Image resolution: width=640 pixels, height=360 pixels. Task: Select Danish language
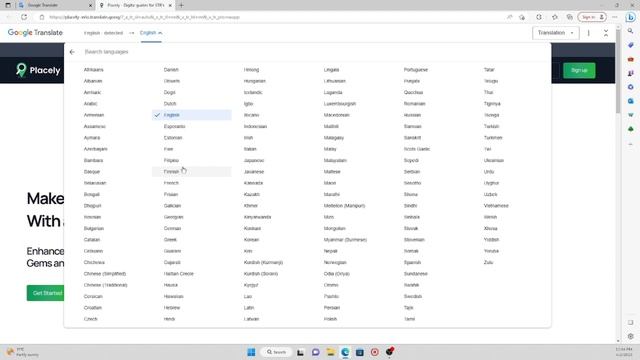171,70
